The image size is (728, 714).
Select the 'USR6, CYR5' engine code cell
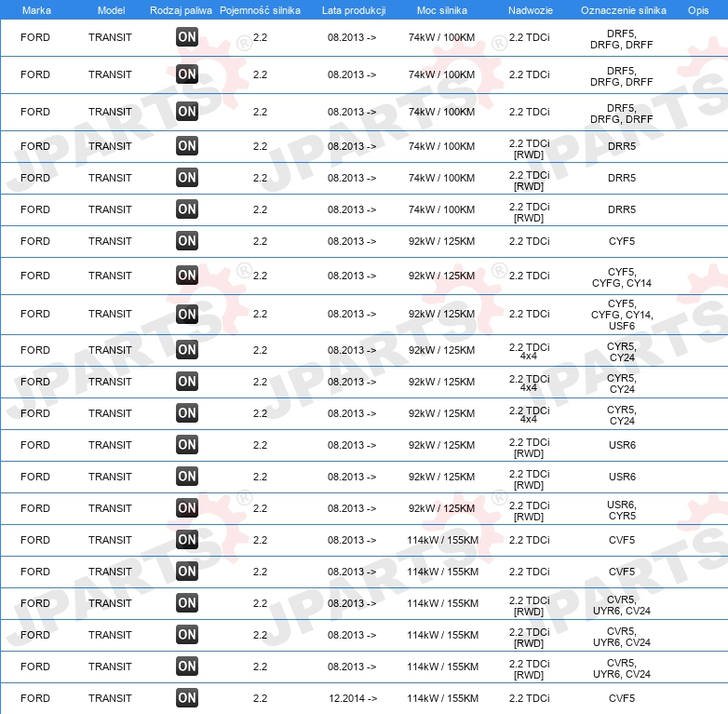click(x=622, y=510)
